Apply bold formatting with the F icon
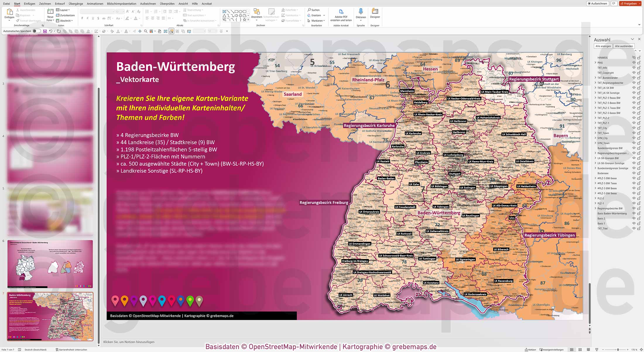Image resolution: width=644 pixels, height=352 pixels. 82,18
